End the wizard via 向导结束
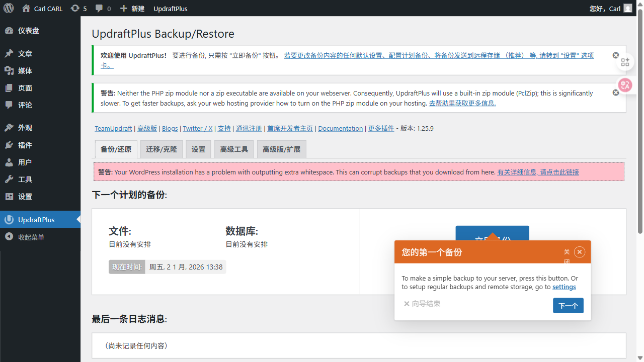This screenshot has height=362, width=644. pos(422,304)
